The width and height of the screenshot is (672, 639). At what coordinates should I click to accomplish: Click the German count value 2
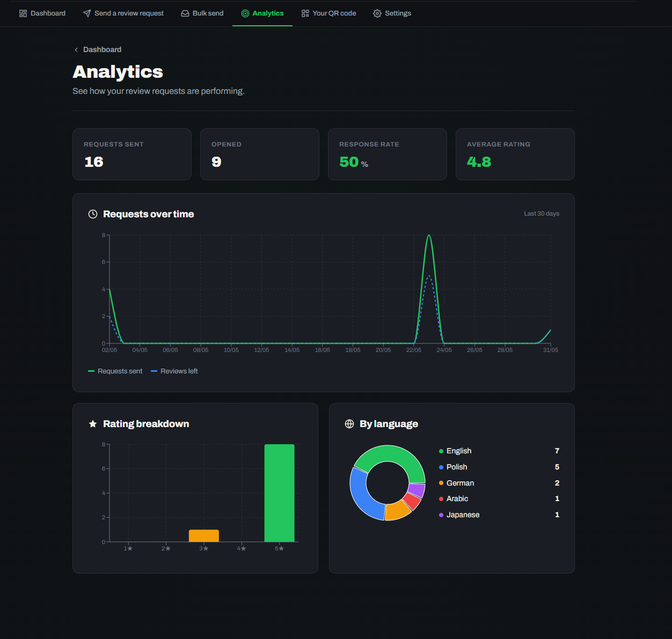coord(557,483)
